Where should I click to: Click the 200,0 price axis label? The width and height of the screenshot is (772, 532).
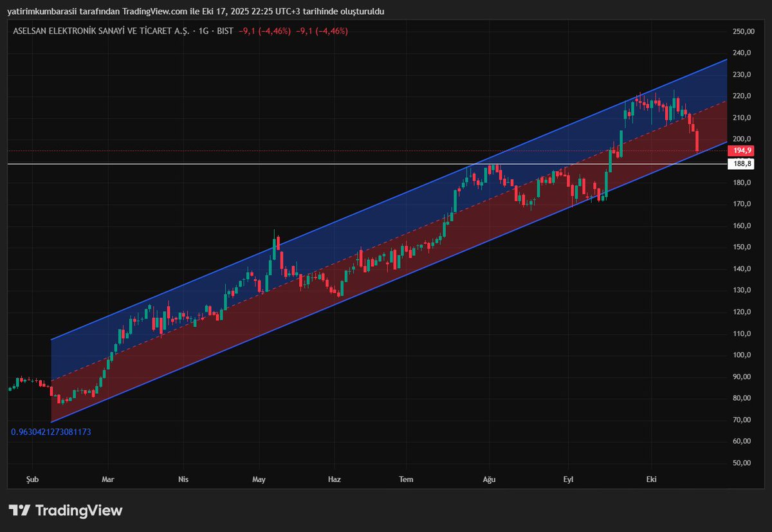coord(741,140)
